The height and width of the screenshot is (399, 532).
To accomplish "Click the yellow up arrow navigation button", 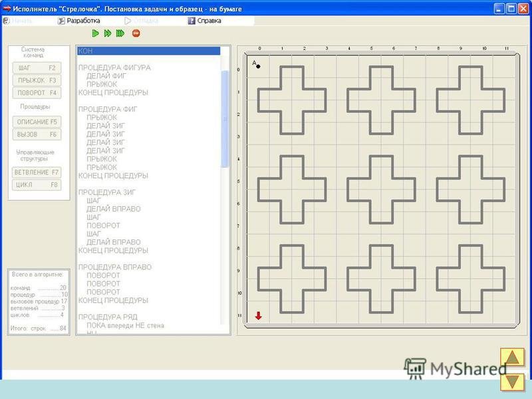I will [513, 357].
